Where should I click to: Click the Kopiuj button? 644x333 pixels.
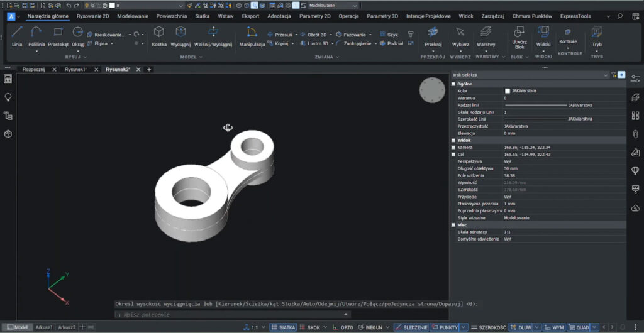(x=278, y=43)
